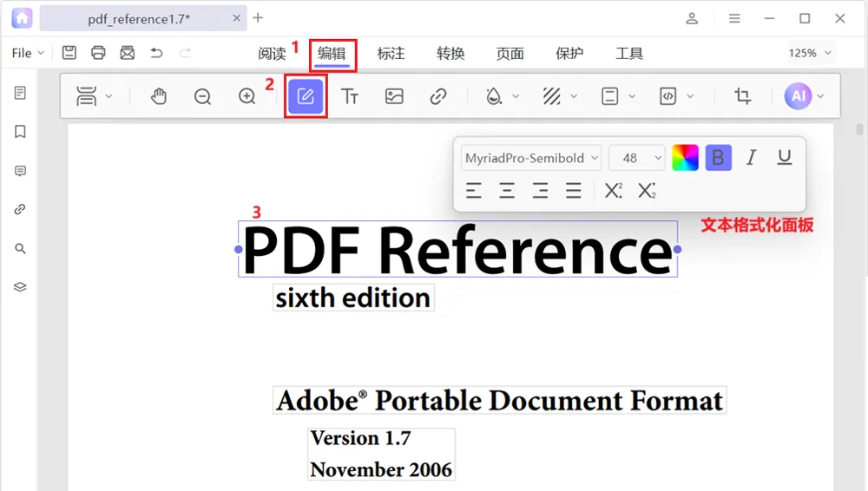Open the File menu
868x491 pixels.
coord(28,53)
